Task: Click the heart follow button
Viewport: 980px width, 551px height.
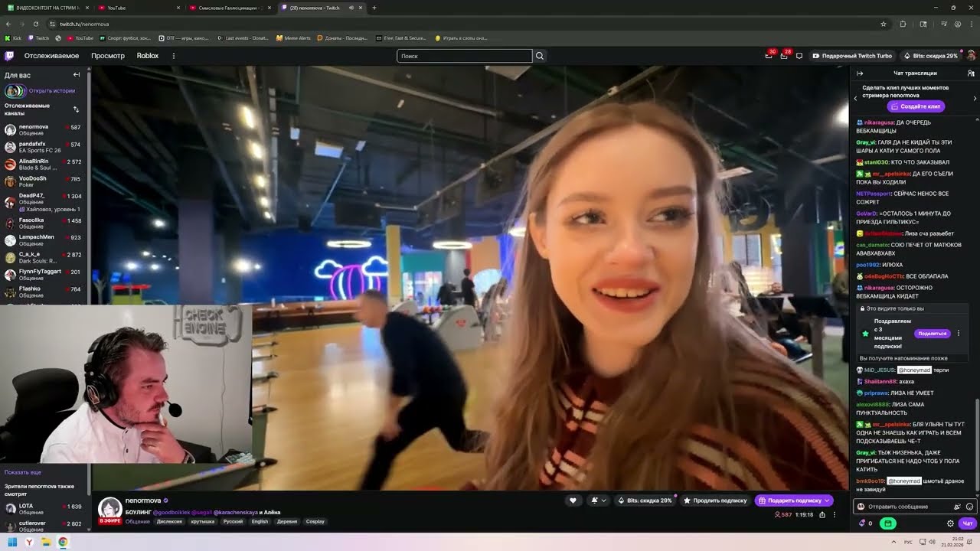Action: [573, 500]
